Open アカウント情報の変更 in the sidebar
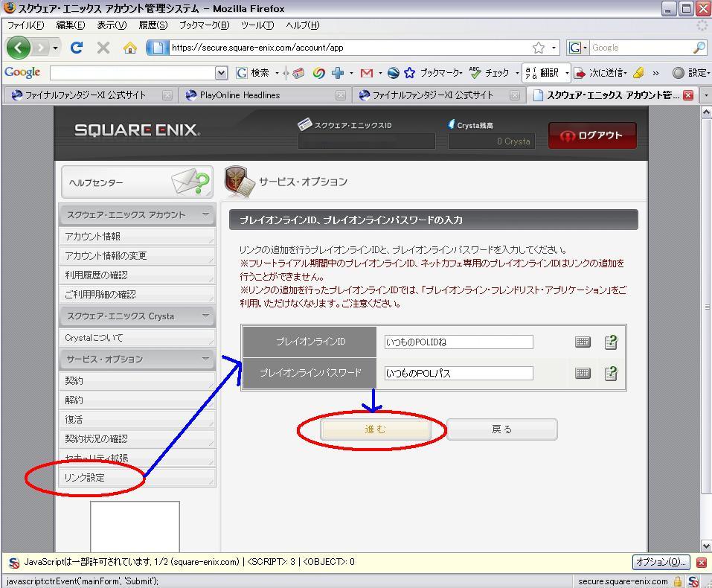 pos(137,256)
